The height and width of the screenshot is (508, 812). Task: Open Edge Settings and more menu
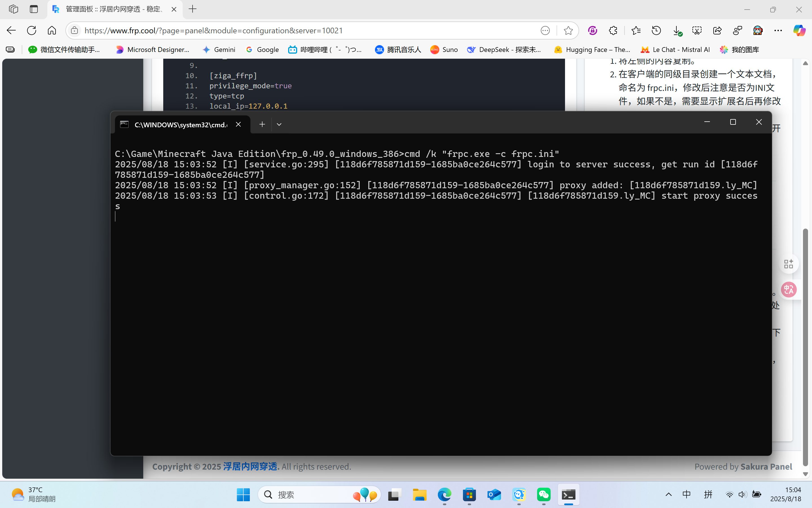(x=778, y=30)
